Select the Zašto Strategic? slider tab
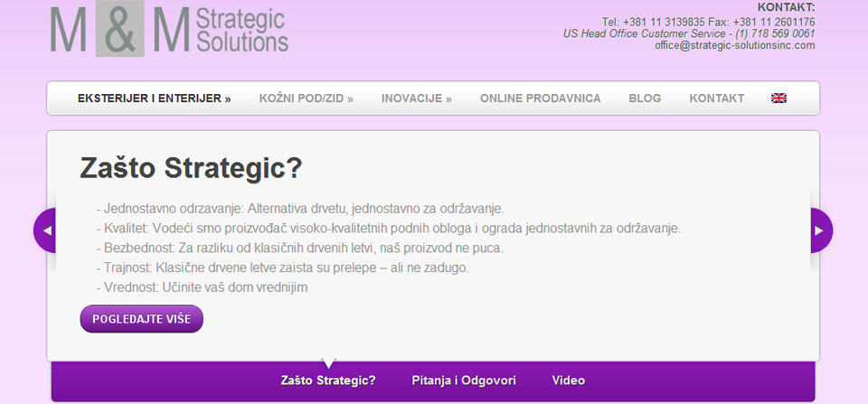This screenshot has height=404, width=868. click(328, 381)
